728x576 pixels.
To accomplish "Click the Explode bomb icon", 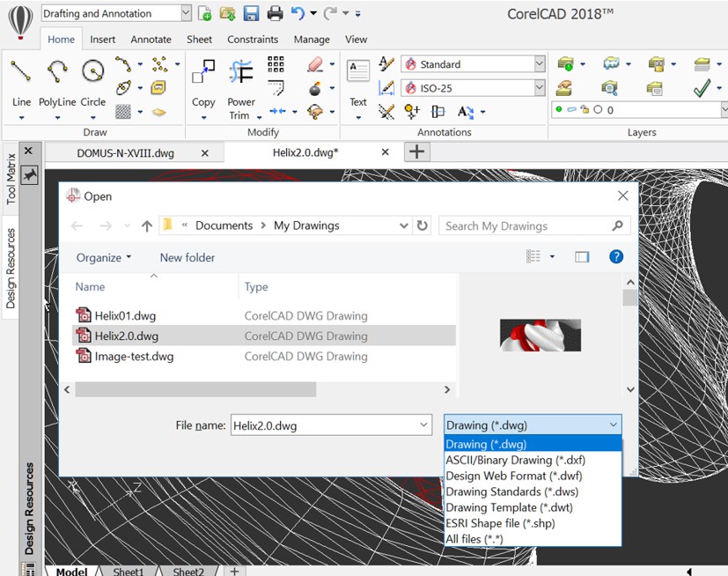I will (x=315, y=88).
